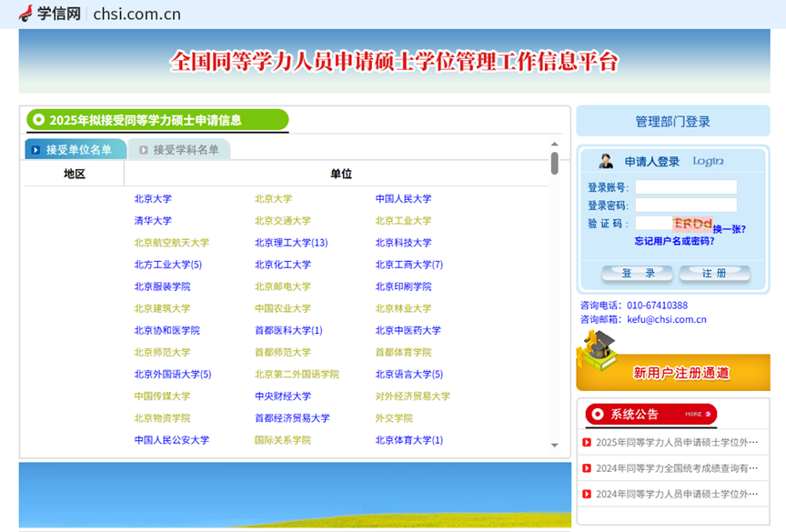
Task: Open the 管理部门登录 page
Action: click(672, 121)
